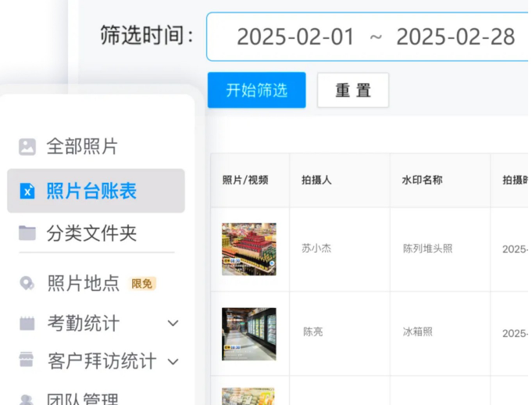Open the 陈亮 row photo thumbnail

tap(248, 334)
